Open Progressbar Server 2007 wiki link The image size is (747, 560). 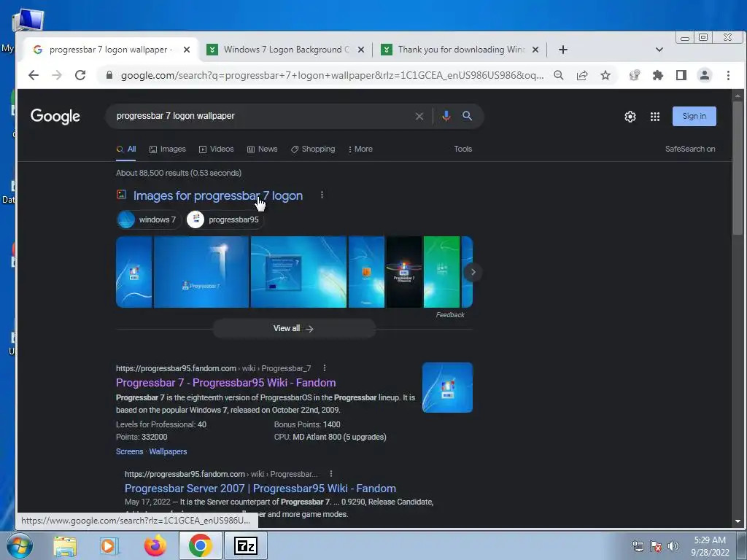pyautogui.click(x=260, y=489)
